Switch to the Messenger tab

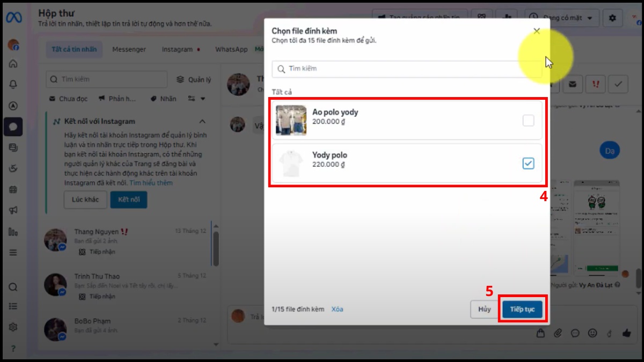pos(129,49)
